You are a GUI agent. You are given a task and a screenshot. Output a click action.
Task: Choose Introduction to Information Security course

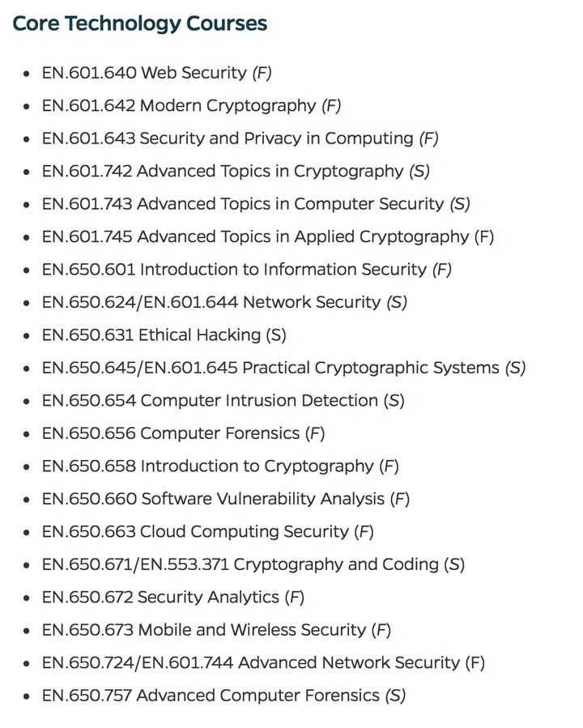coord(246,270)
